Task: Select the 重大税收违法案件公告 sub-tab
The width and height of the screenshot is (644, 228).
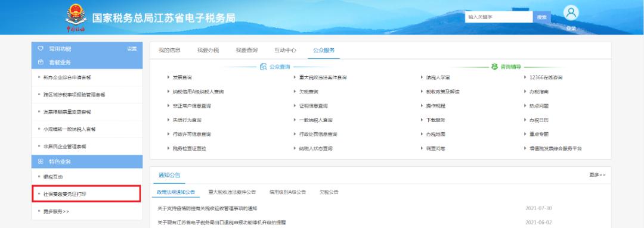Action: (231, 192)
